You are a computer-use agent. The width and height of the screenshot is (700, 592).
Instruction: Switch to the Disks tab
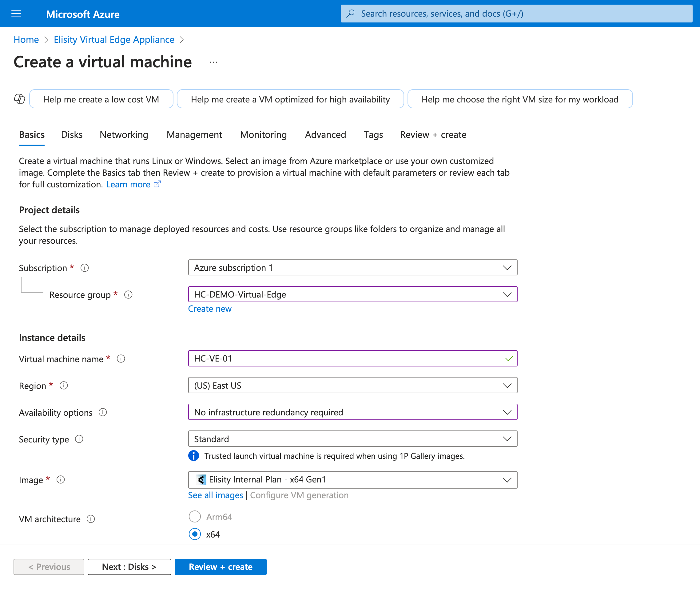[72, 134]
